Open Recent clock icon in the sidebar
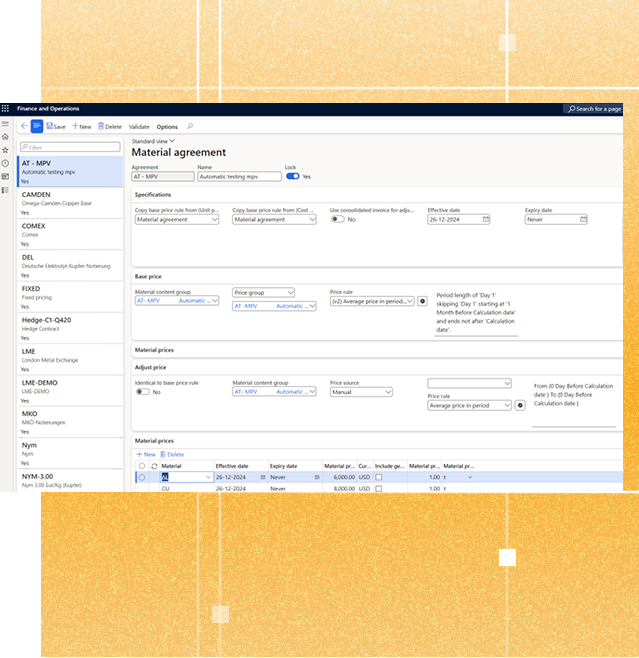639x658 pixels. pos(5,163)
